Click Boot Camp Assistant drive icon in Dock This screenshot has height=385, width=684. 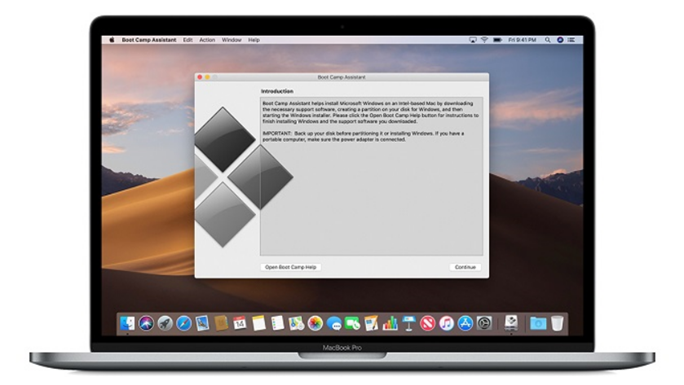[511, 323]
